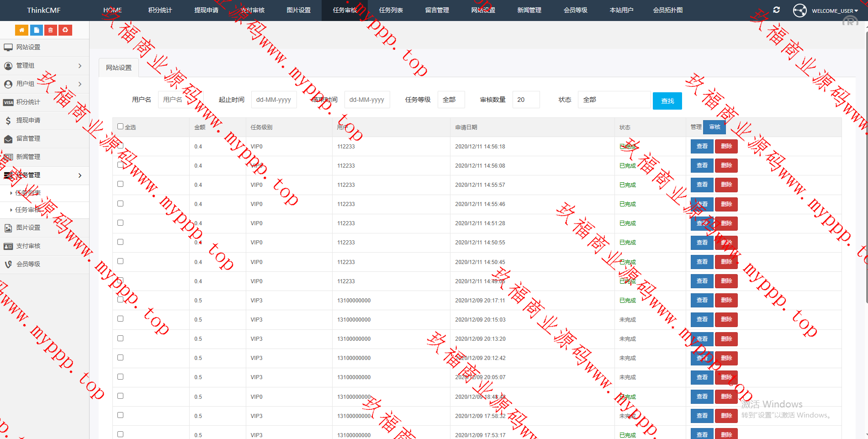
Task: Check the row dated 2020/12/11 14:55:46
Action: (121, 204)
